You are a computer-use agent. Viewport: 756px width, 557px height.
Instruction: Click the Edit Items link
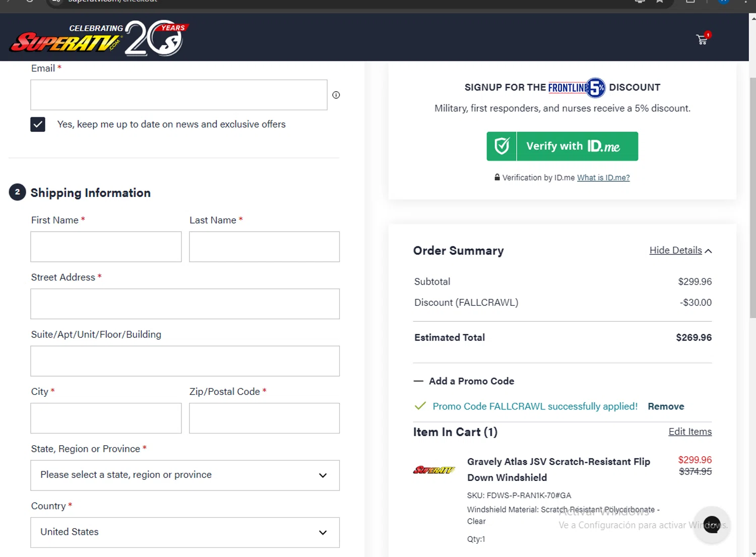(690, 432)
